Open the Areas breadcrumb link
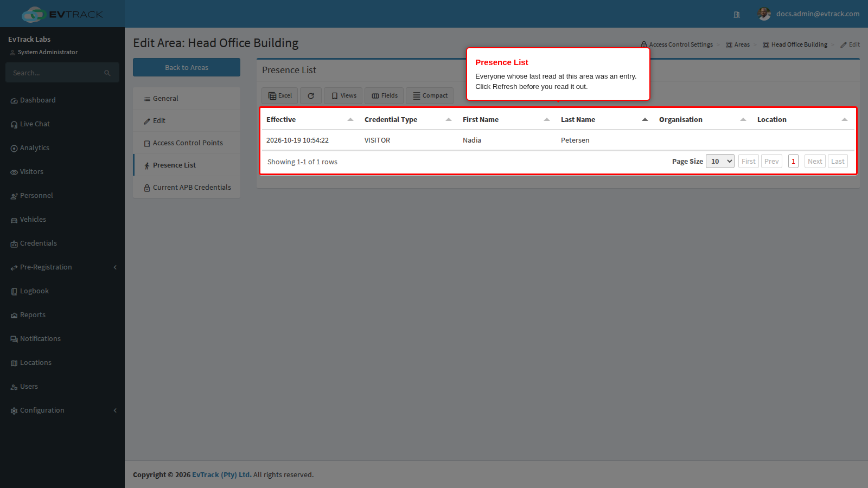This screenshot has height=488, width=868. coord(738,44)
